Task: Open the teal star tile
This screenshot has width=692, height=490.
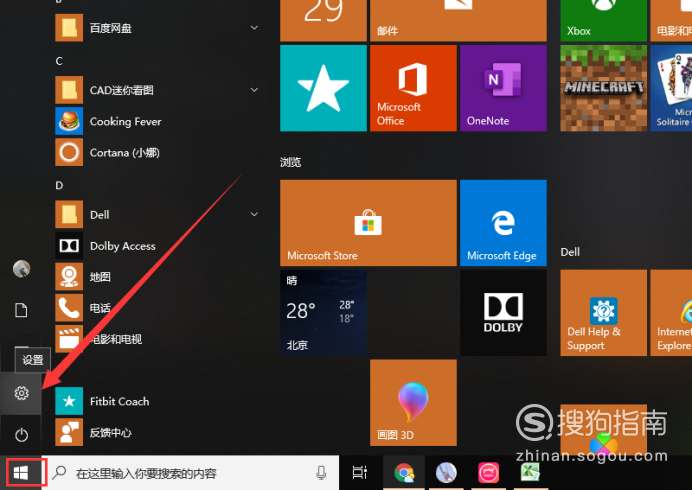Action: click(323, 88)
